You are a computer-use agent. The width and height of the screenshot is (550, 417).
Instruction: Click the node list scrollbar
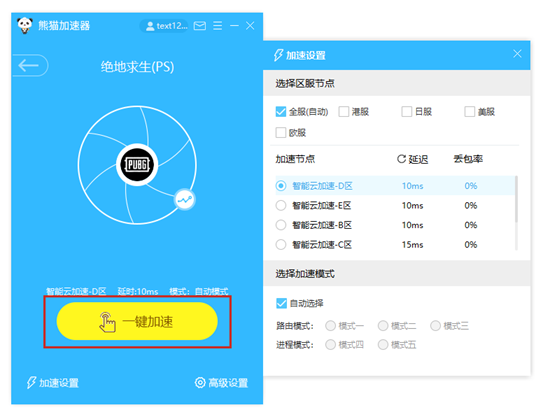[x=516, y=199]
